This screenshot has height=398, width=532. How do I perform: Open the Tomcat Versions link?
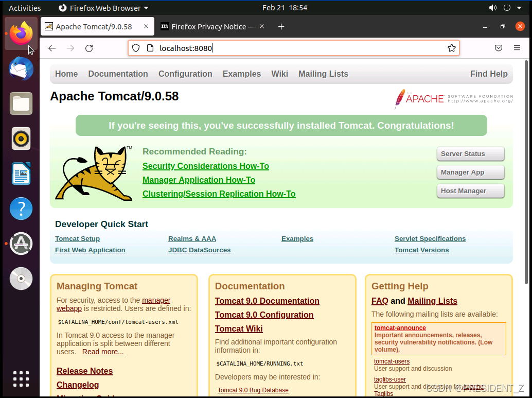422,250
